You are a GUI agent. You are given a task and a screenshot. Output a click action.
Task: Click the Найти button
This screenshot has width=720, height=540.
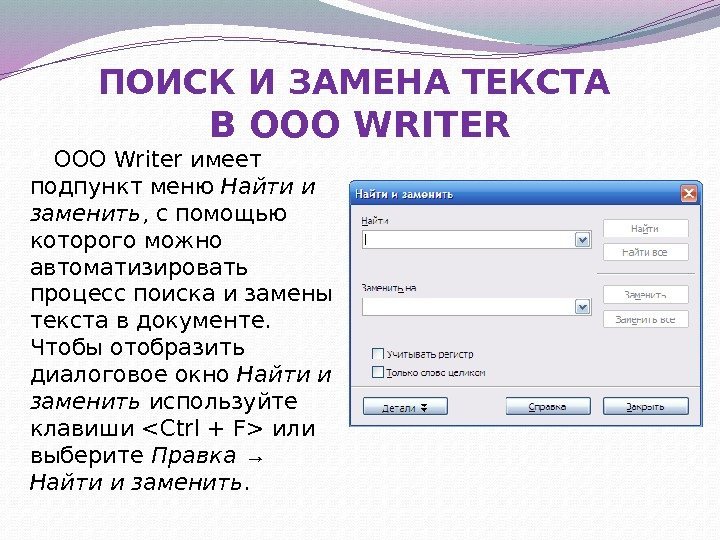pyautogui.click(x=646, y=229)
